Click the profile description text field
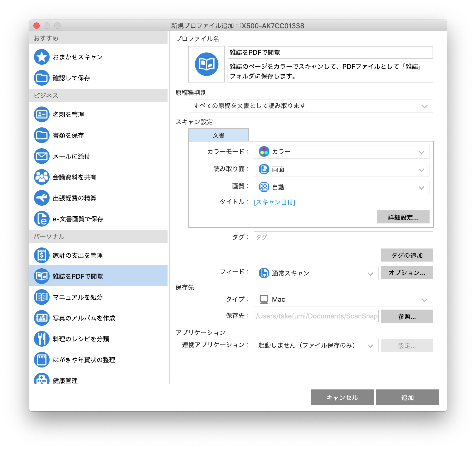476x450 pixels. (330, 72)
